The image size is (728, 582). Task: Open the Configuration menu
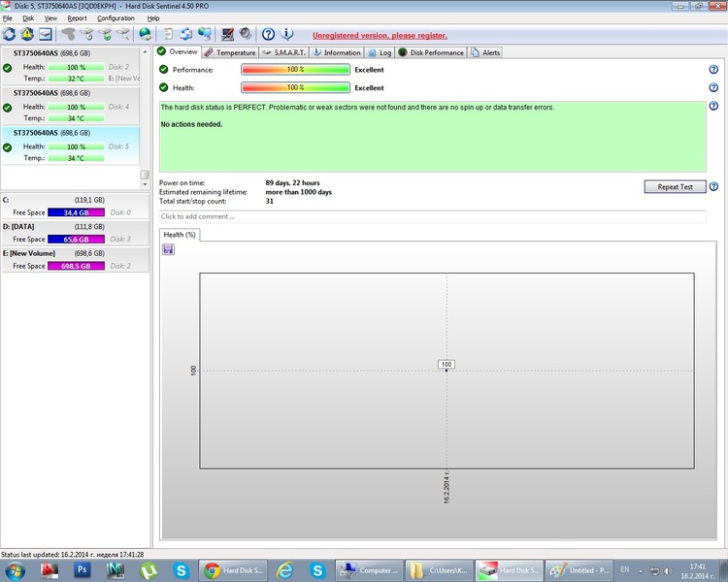coord(116,18)
